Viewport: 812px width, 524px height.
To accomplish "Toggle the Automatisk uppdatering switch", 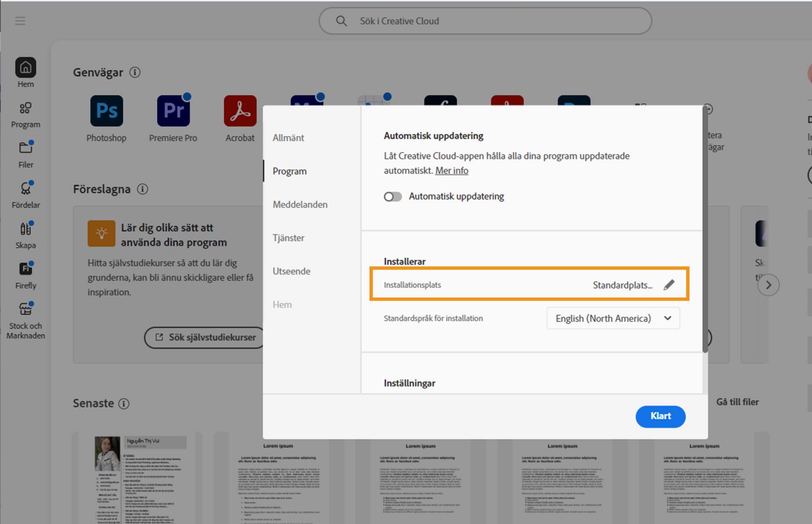I will click(x=392, y=196).
